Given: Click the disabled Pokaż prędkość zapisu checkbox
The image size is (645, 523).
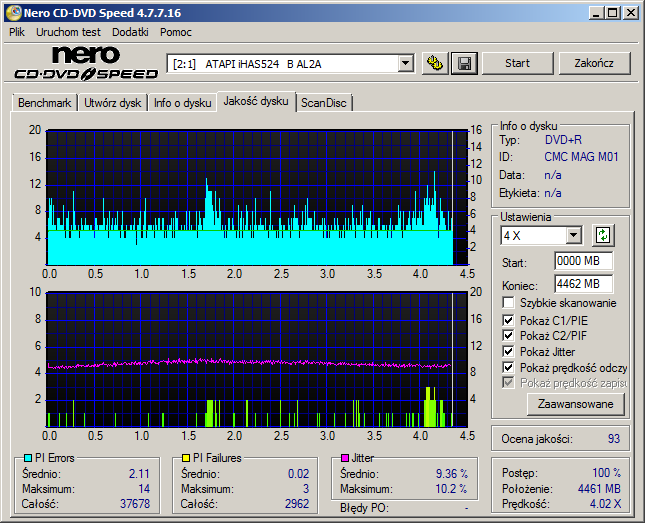Looking at the screenshot, I should 508,383.
